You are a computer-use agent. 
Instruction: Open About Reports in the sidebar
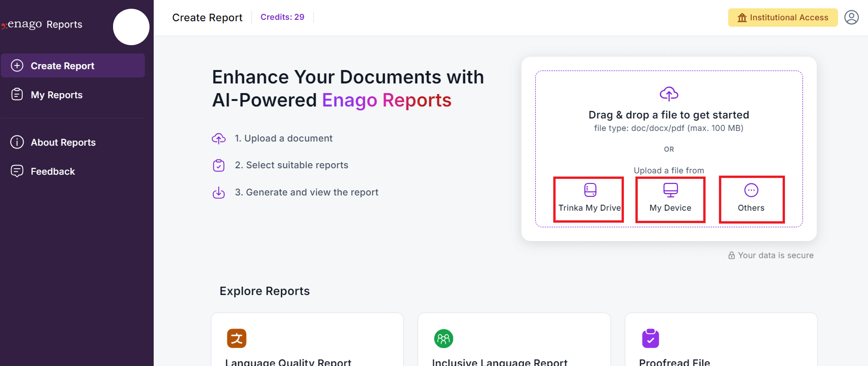[73, 142]
